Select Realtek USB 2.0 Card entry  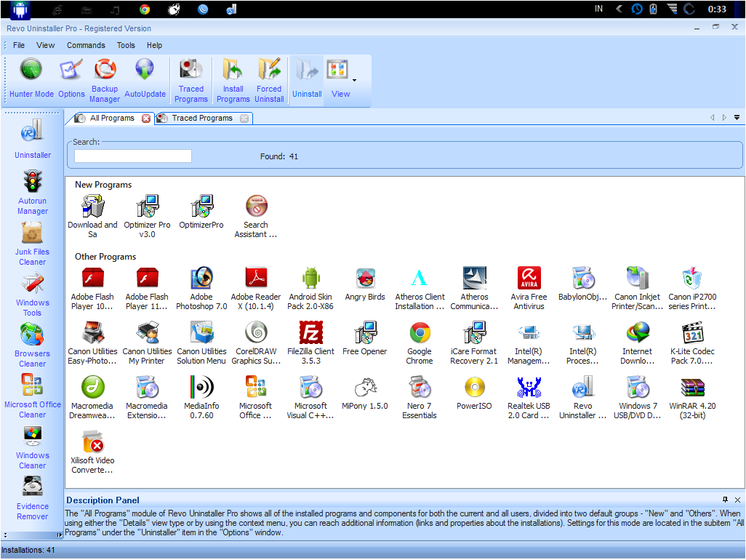coord(529,398)
